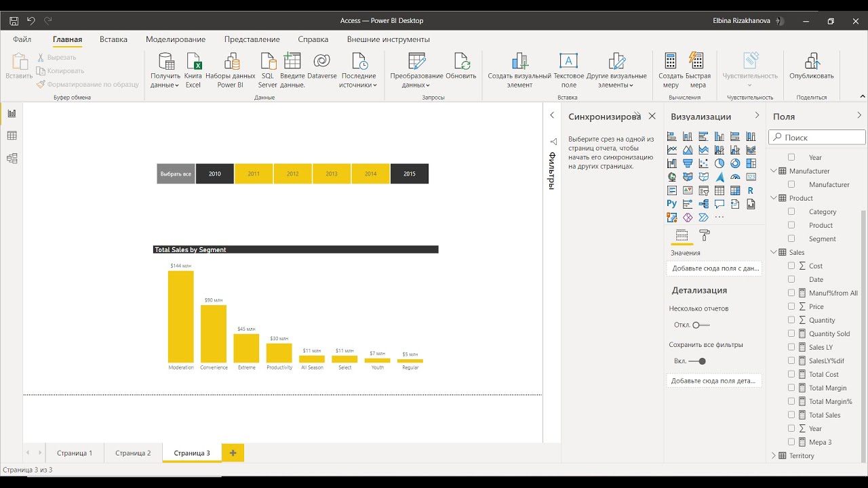Click the Dataverse icon

coord(322,66)
